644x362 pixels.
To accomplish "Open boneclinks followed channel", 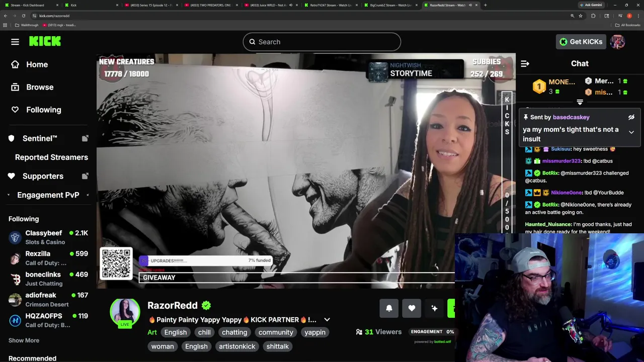I will 48,279.
